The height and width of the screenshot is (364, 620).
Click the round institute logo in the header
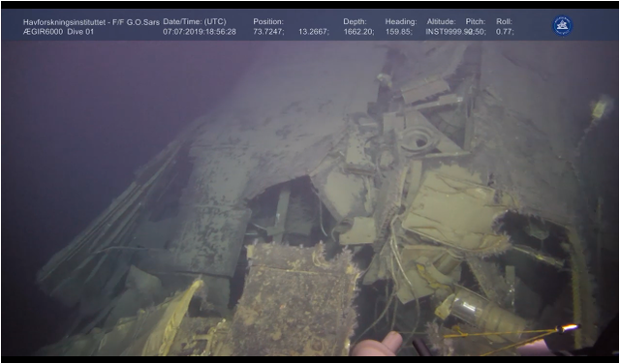[x=562, y=26]
